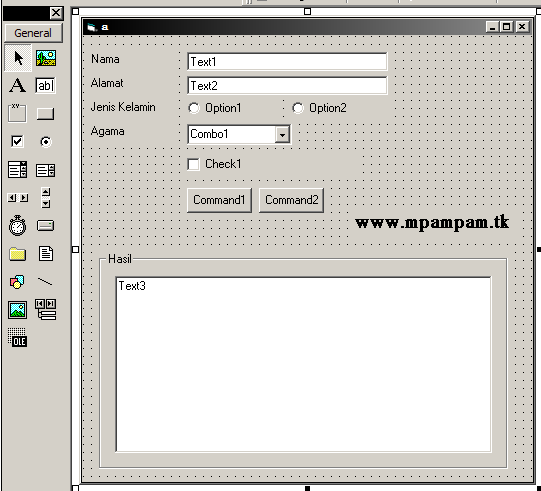Image resolution: width=541 pixels, height=491 pixels.
Task: Select the vertical scrollbar tool
Action: pyautogui.click(x=46, y=197)
